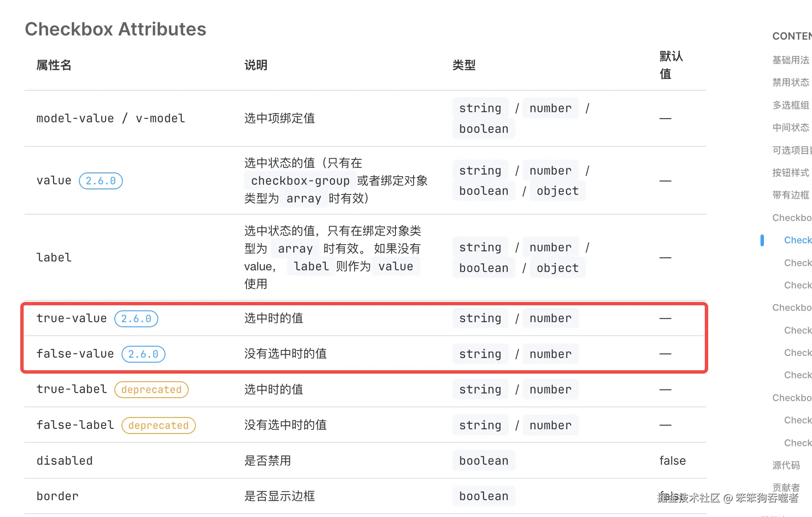
Task: Click the boolean type tag in disabled row
Action: (x=484, y=460)
